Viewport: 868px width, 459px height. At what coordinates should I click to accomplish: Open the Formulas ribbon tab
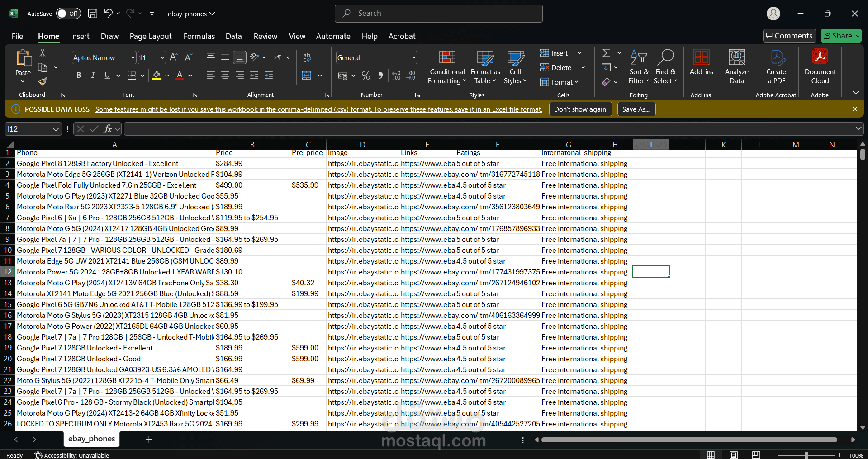tap(199, 36)
